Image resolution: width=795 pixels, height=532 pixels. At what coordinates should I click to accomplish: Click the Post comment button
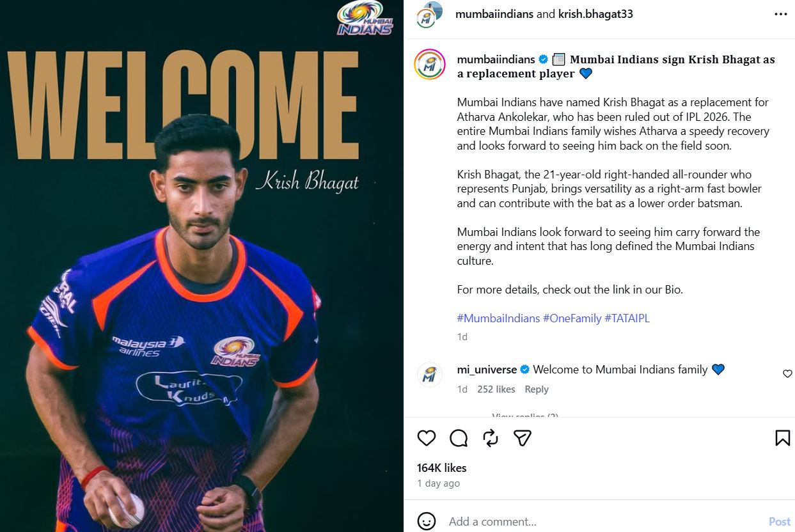pyautogui.click(x=780, y=522)
